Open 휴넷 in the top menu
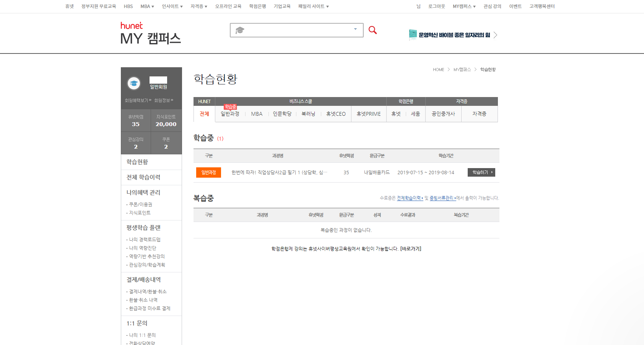 coord(69,6)
